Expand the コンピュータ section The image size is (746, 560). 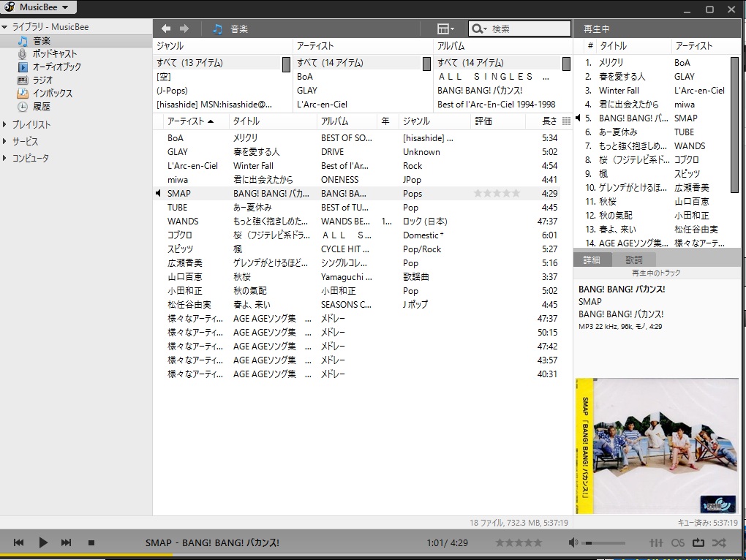point(4,158)
